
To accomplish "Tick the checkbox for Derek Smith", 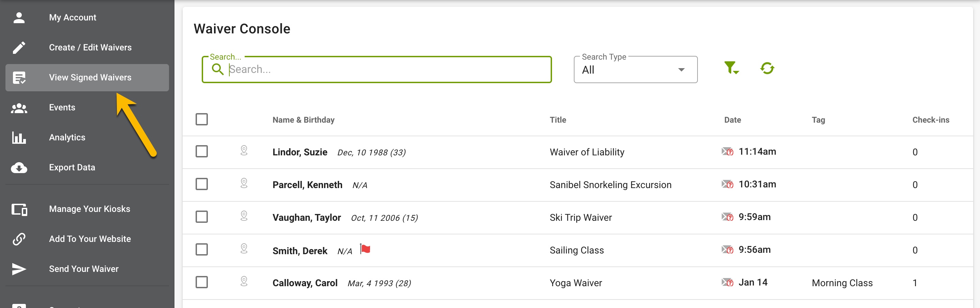I will click(202, 249).
